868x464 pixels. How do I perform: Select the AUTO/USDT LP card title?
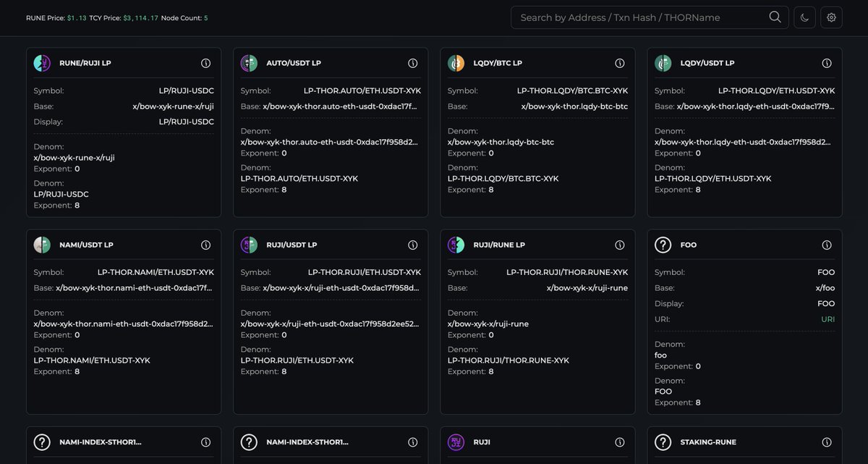294,64
